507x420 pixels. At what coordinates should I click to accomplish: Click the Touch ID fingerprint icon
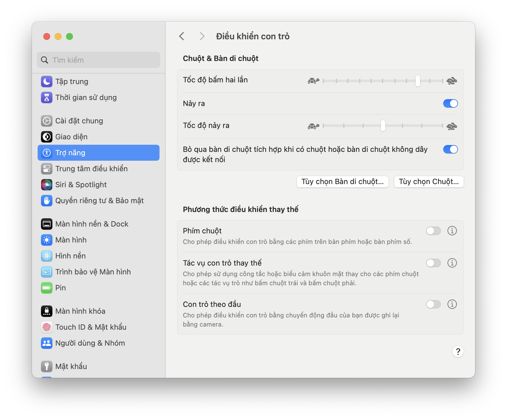47,327
